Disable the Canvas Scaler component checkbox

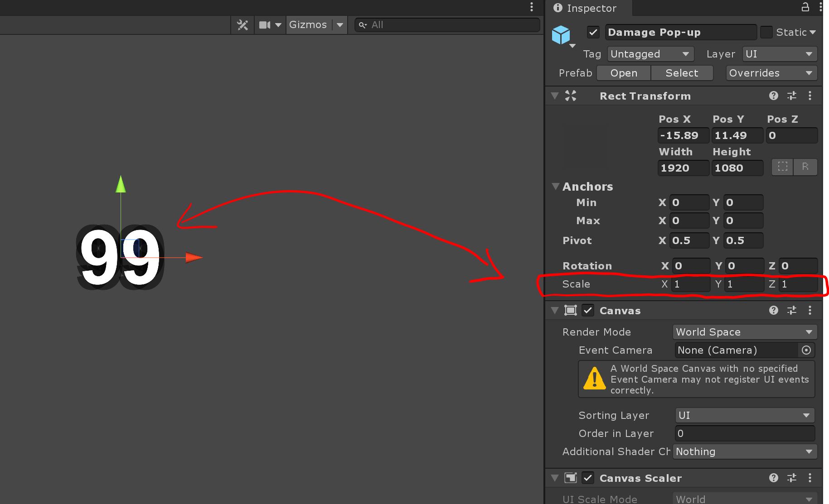[588, 478]
